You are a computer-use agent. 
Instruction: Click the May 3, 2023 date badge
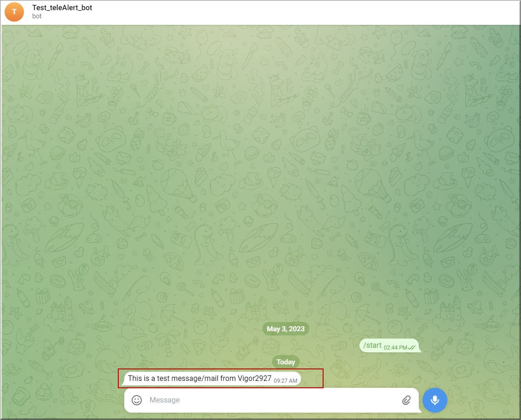[x=286, y=329]
